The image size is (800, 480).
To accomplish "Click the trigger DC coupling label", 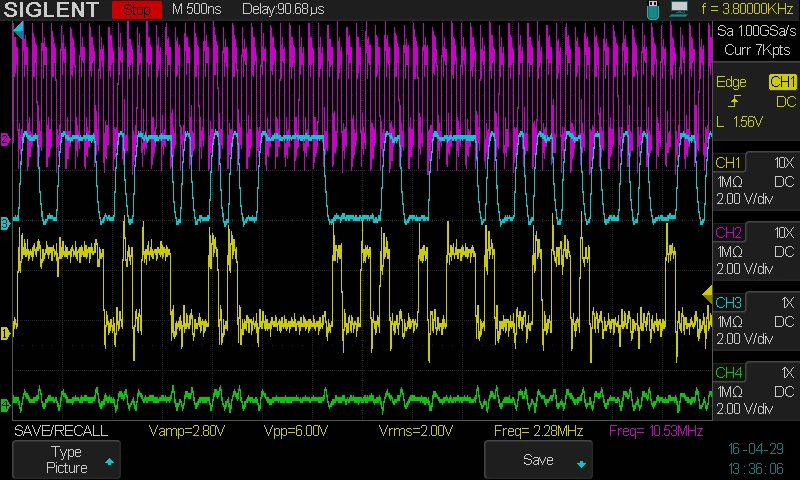I will tap(786, 102).
